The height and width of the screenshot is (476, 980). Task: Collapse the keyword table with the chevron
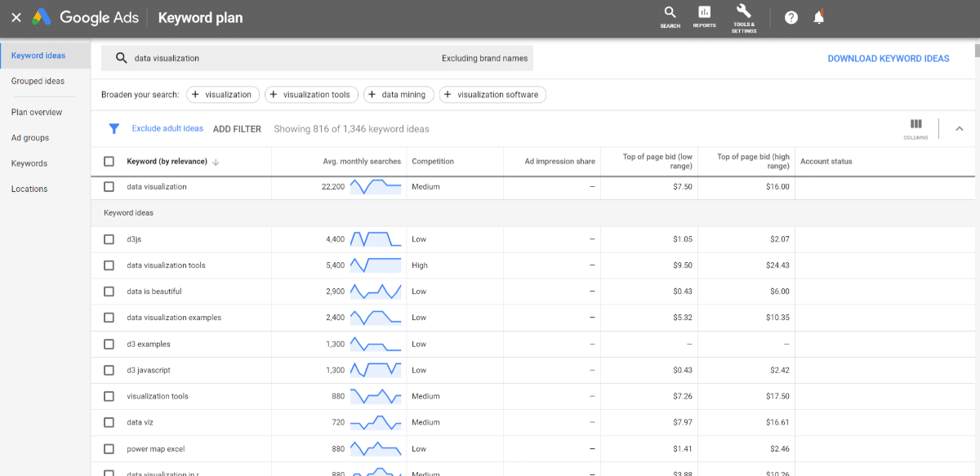[x=959, y=128]
